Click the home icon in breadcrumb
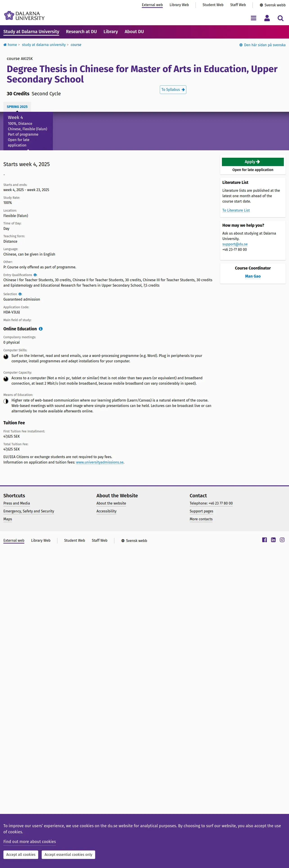Image resolution: width=289 pixels, height=868 pixels. (5, 45)
